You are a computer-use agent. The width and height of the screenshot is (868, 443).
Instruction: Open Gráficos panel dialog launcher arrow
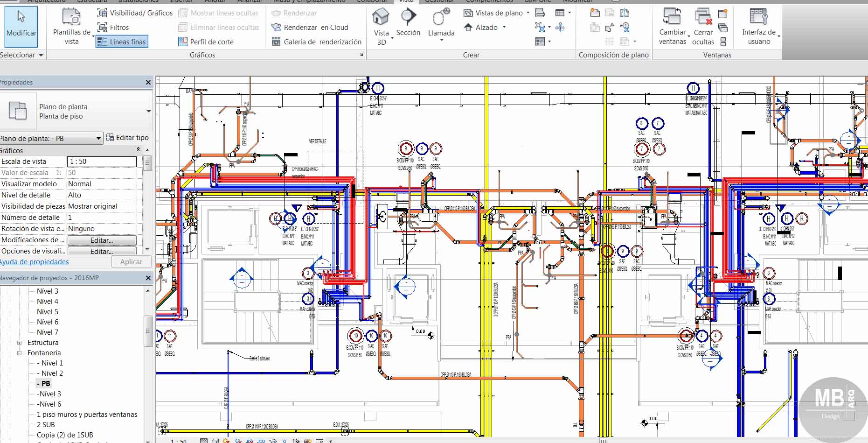pos(361,55)
